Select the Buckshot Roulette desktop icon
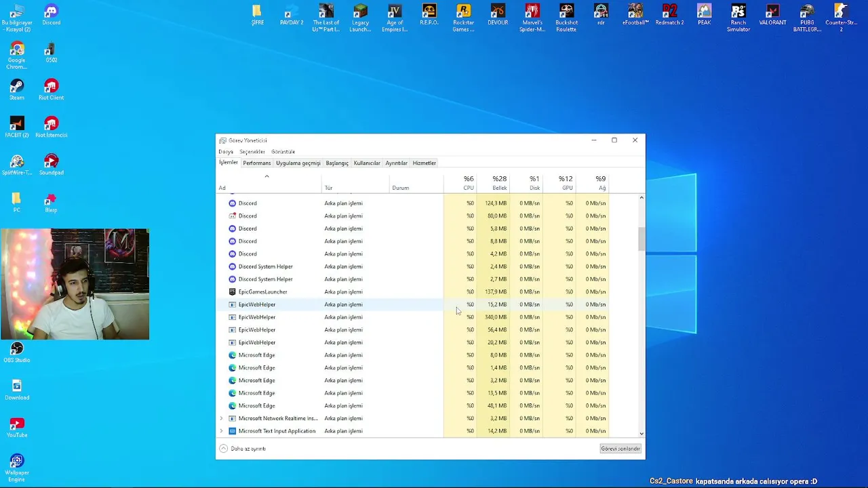 point(566,18)
